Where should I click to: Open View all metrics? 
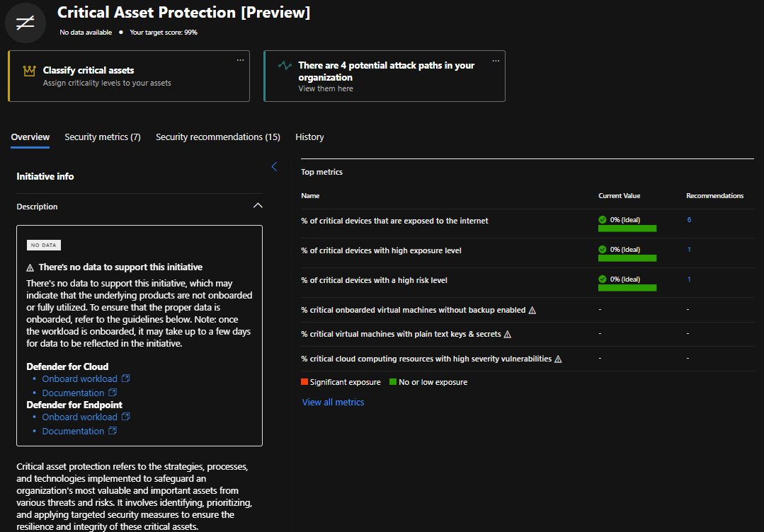333,402
